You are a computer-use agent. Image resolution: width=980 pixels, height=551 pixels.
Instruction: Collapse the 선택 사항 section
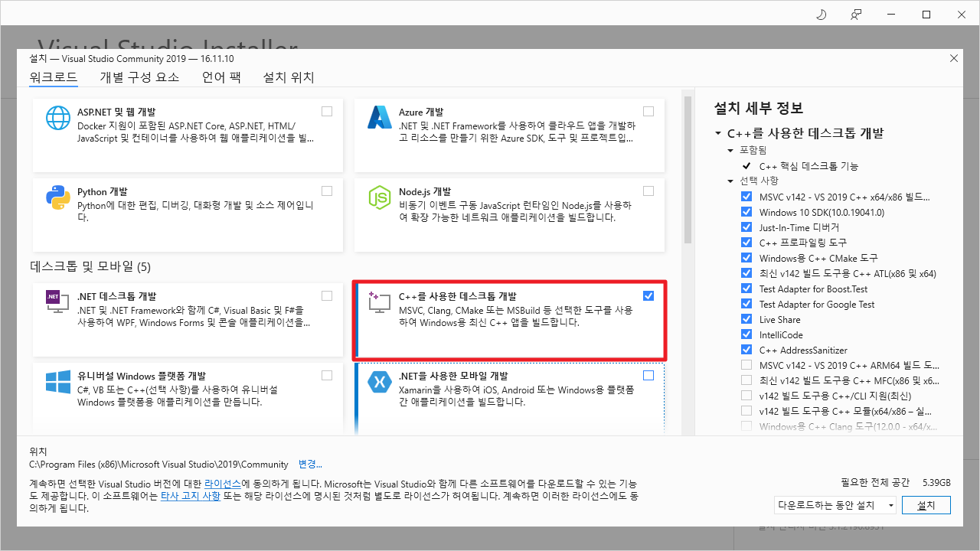tap(731, 181)
